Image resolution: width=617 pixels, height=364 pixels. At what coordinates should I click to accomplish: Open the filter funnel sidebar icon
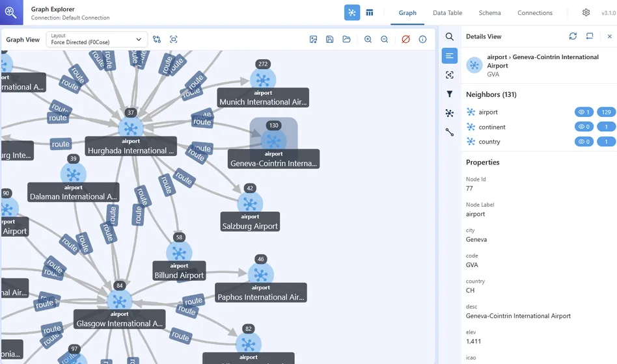(x=449, y=94)
